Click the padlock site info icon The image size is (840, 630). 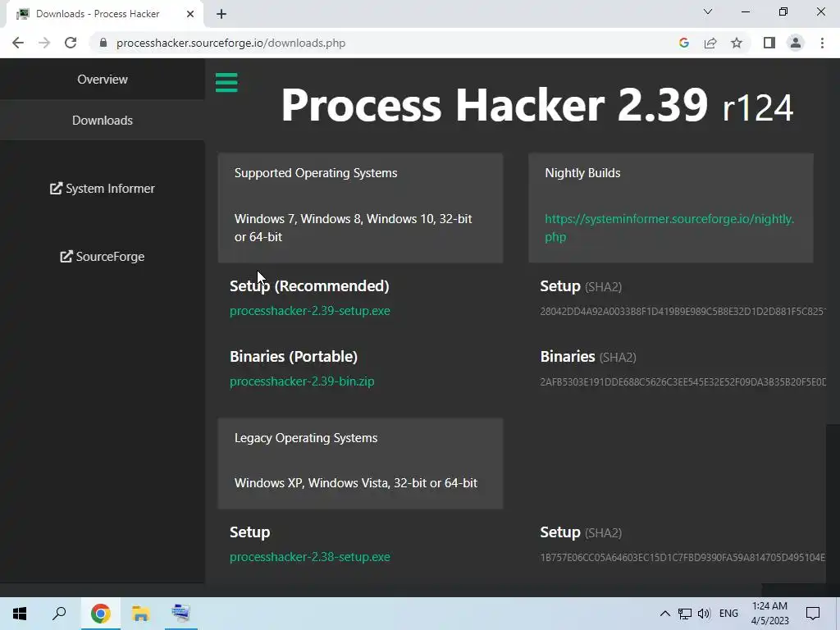tap(103, 43)
